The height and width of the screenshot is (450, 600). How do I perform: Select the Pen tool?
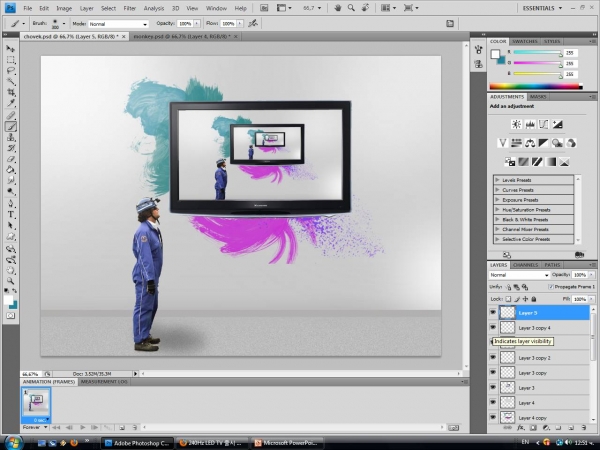coord(11,203)
